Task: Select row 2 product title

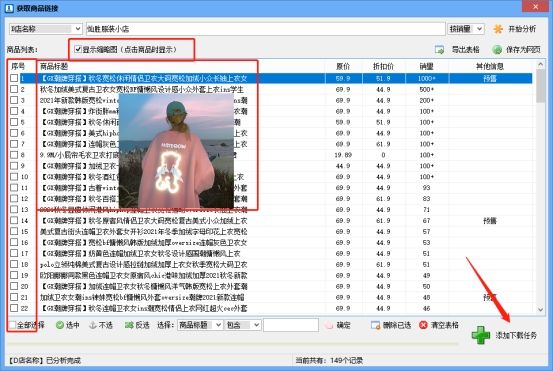Action: 142,89
